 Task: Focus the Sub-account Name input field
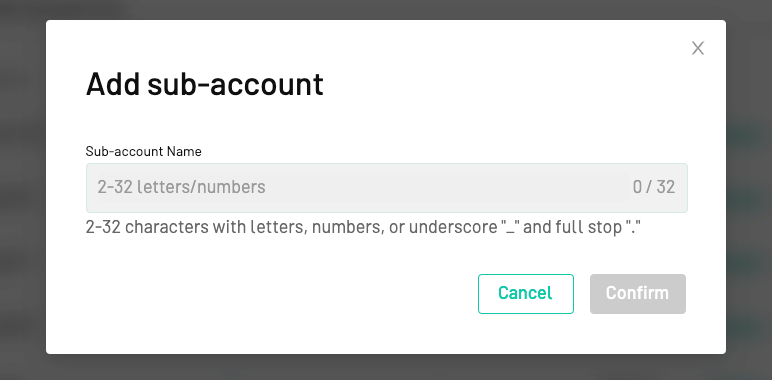point(386,188)
